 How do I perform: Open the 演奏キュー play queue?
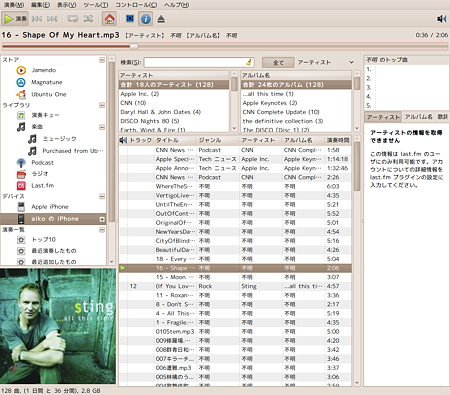click(x=45, y=115)
